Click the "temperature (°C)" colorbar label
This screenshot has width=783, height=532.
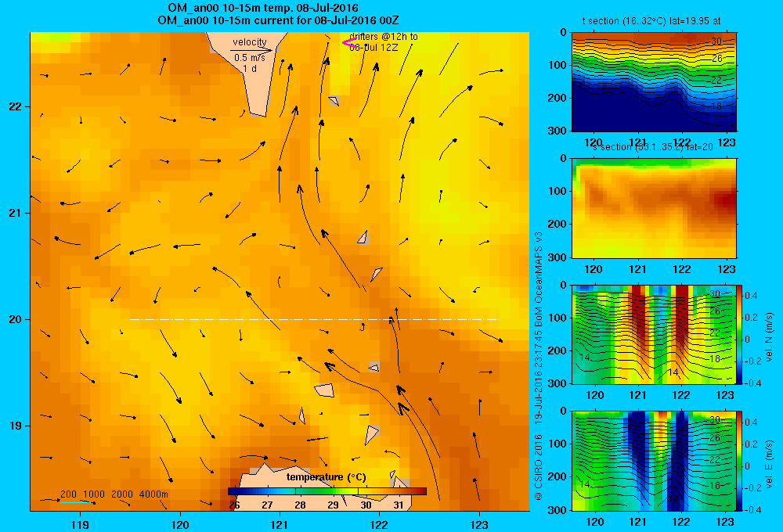(x=326, y=477)
